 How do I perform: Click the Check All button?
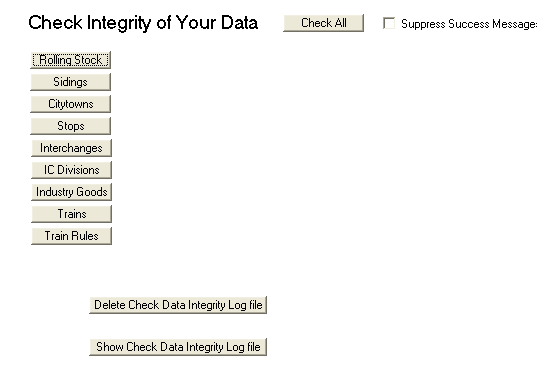[x=323, y=23]
